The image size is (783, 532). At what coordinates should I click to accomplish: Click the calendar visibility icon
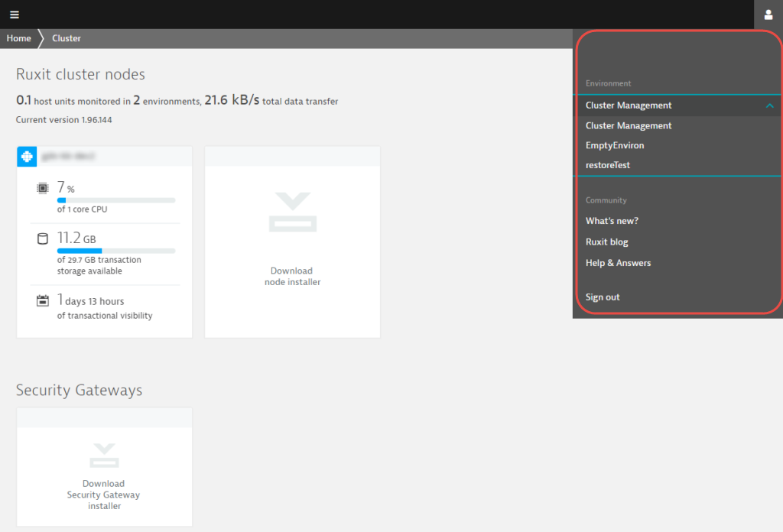tap(43, 300)
